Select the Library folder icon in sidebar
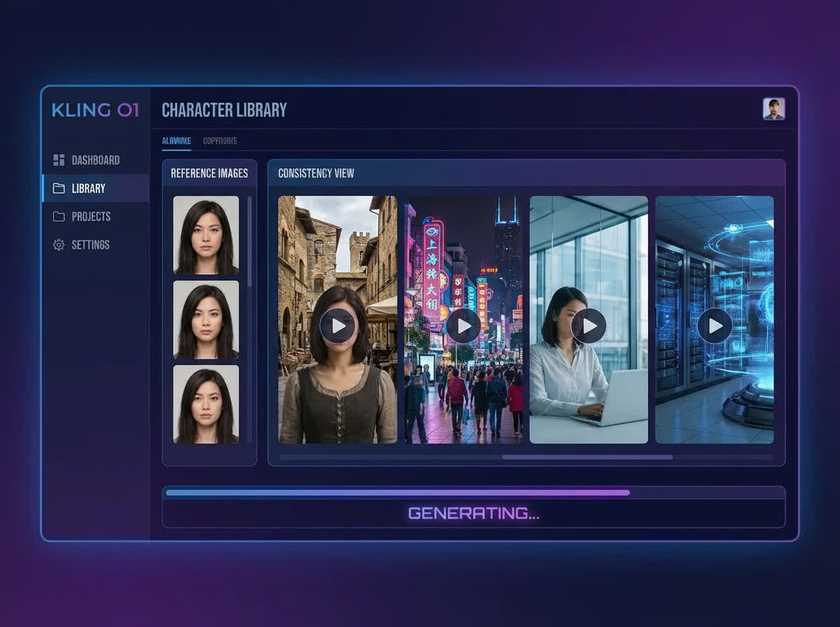Viewport: 840px width, 627px height. [59, 188]
